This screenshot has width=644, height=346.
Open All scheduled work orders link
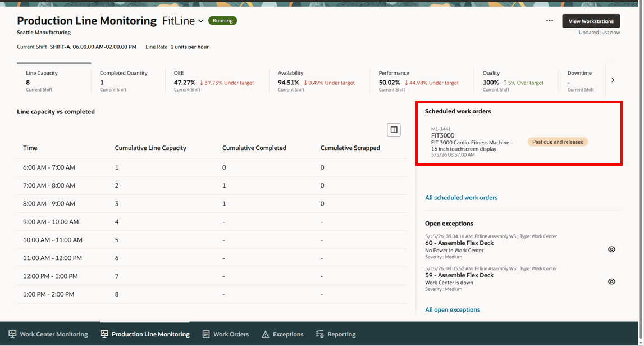461,198
